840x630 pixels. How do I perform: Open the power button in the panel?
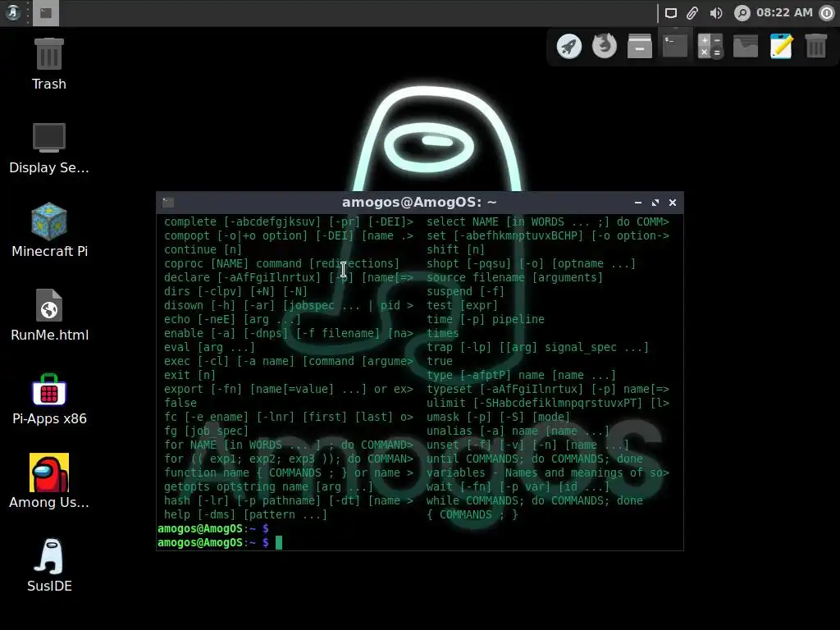(827, 13)
